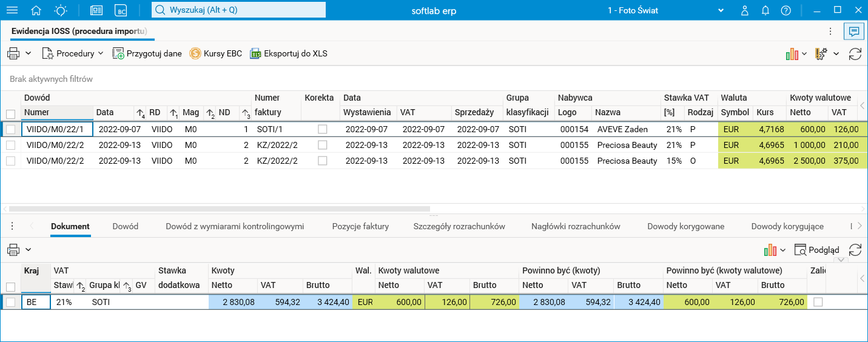
Task: Click the horizontal scrollbar of main grid
Action: [x=220, y=209]
